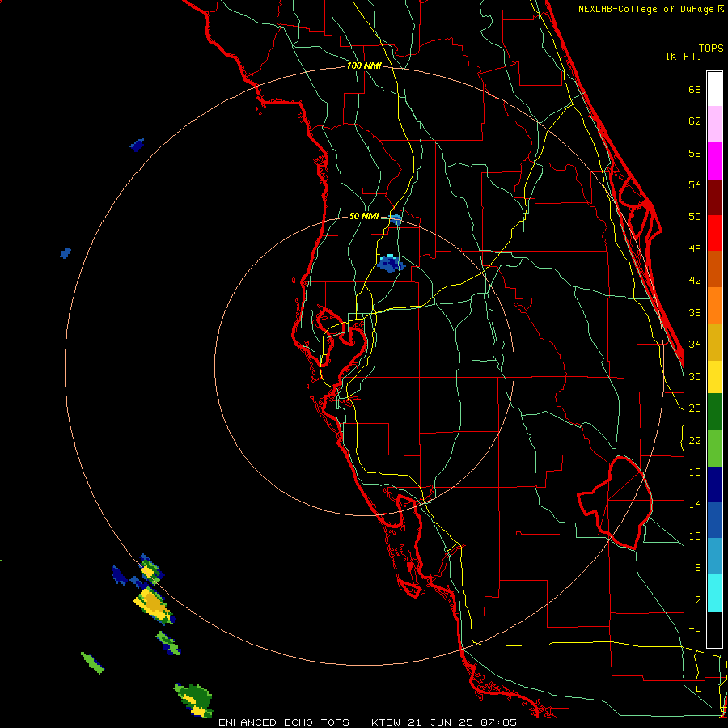This screenshot has width=728, height=728.
Task: Select the bright yellow legend swatch
Action: pyautogui.click(x=714, y=377)
